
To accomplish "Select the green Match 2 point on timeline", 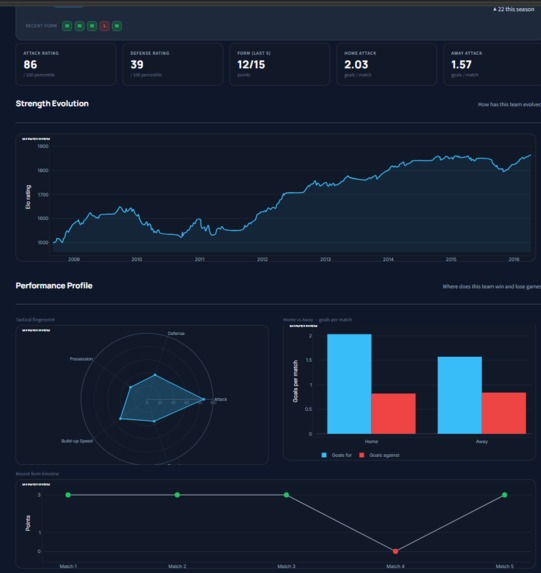I will tap(177, 495).
